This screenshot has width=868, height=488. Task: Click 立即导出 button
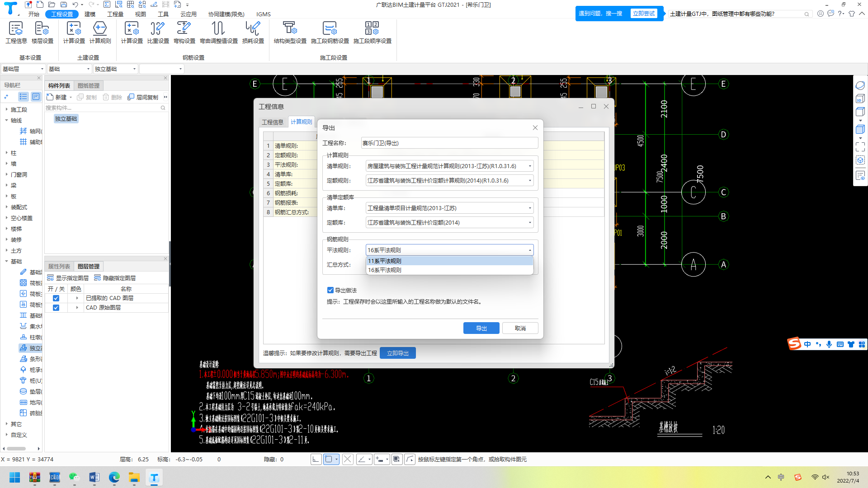(398, 353)
